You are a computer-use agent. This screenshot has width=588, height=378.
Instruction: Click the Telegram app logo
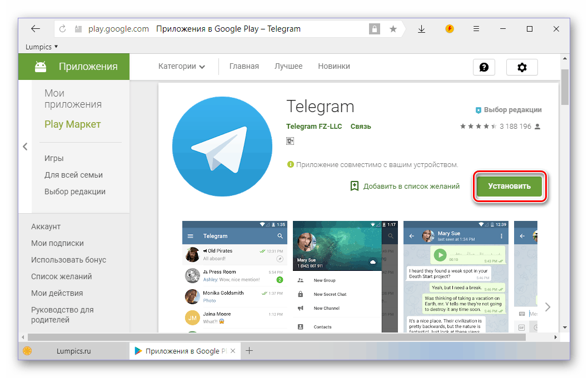click(x=222, y=147)
